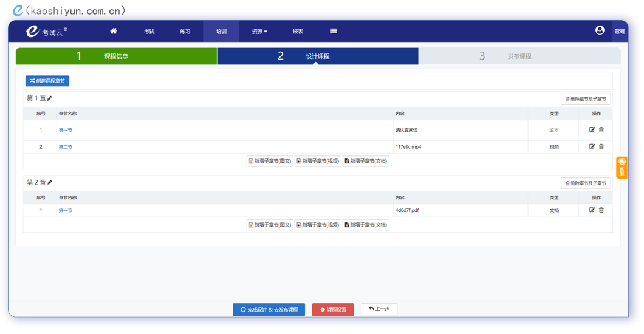Switch to step 1 课程信息
Viewport: 644px width, 334px height.
[x=116, y=56]
